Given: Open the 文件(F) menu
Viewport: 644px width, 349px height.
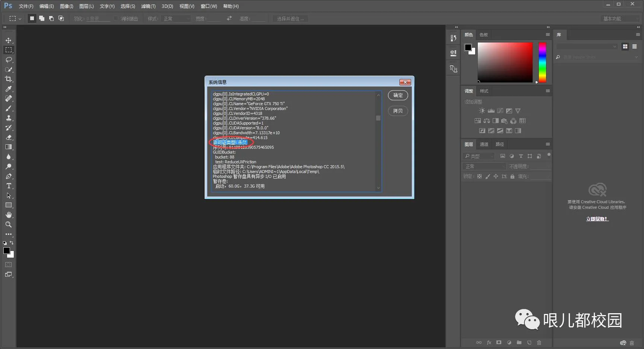Looking at the screenshot, I should pyautogui.click(x=26, y=6).
